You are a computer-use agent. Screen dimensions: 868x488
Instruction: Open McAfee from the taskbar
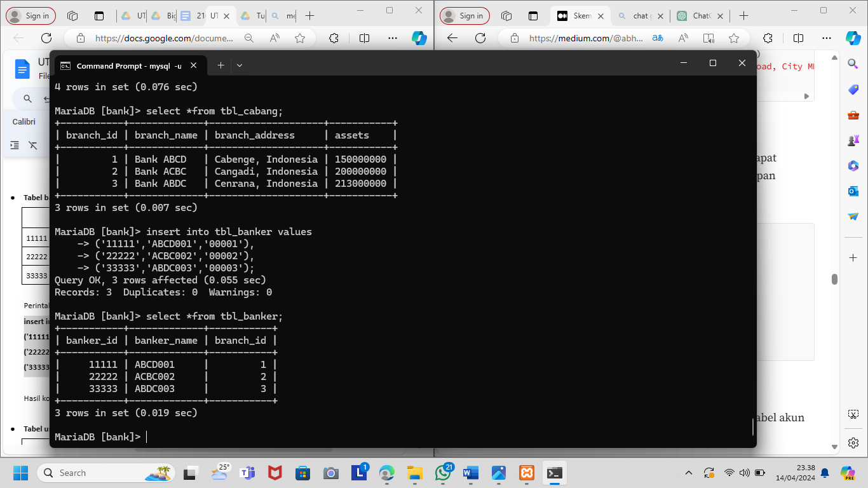click(275, 473)
